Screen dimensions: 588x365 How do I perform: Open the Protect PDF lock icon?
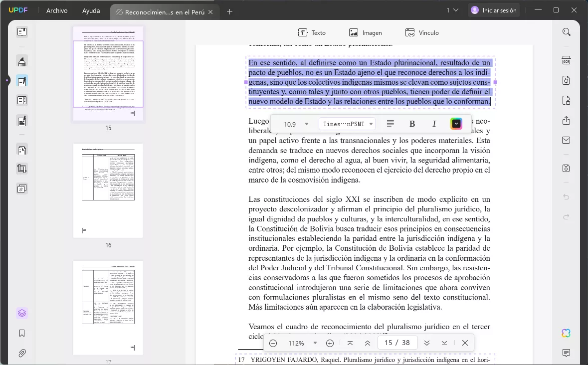point(566,100)
